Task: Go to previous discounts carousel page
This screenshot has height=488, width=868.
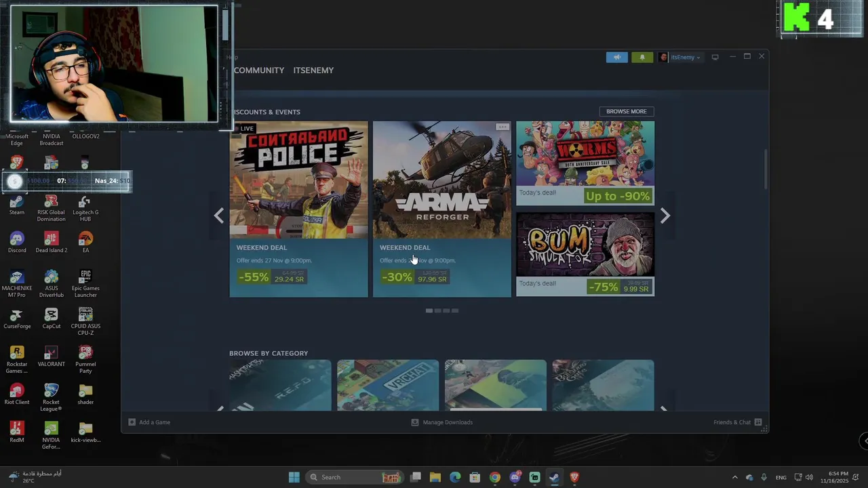Action: (x=218, y=216)
